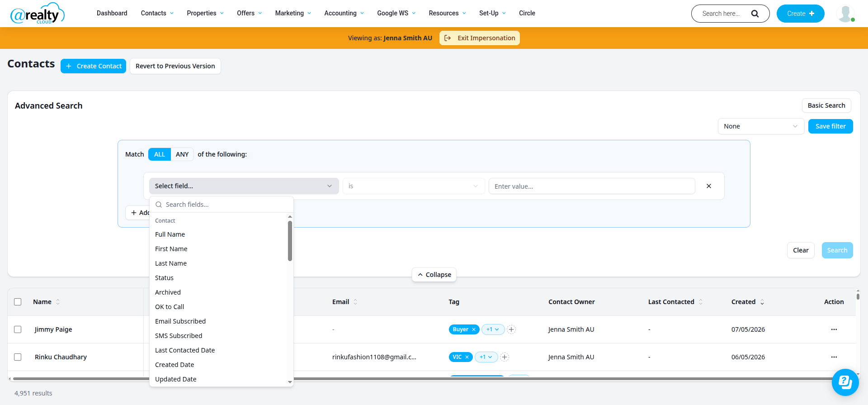Open the None saved filter dropdown
This screenshot has height=405, width=868.
point(761,126)
